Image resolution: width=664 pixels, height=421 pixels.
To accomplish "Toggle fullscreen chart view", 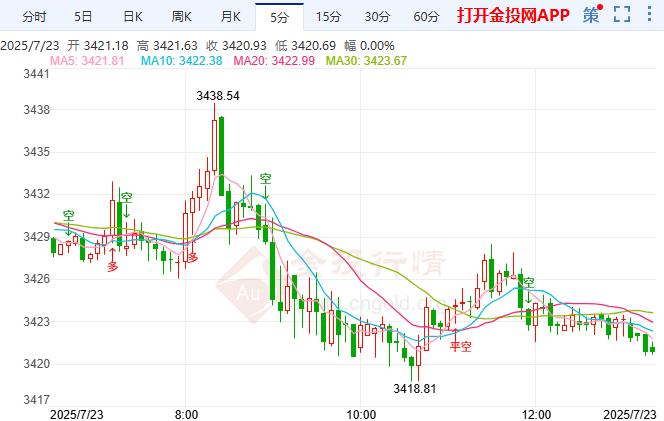I will (622, 14).
